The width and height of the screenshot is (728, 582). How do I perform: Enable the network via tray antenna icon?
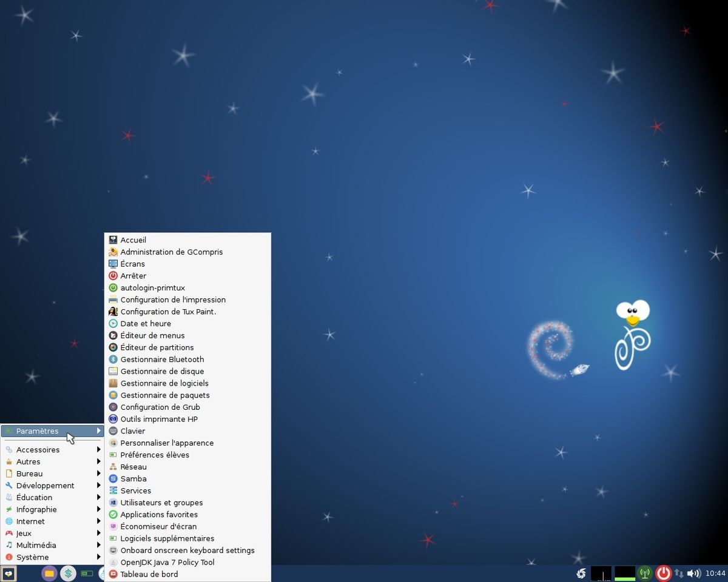coord(645,573)
